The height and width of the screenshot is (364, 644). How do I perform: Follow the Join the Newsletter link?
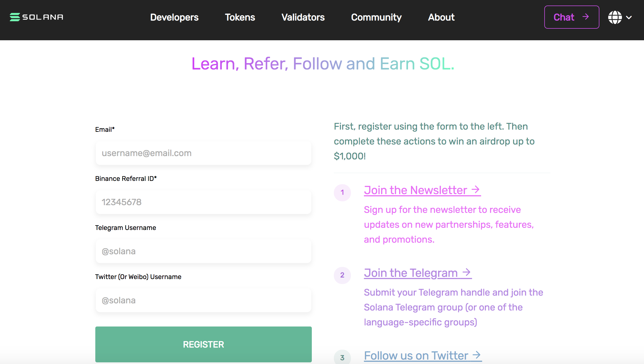coord(422,190)
